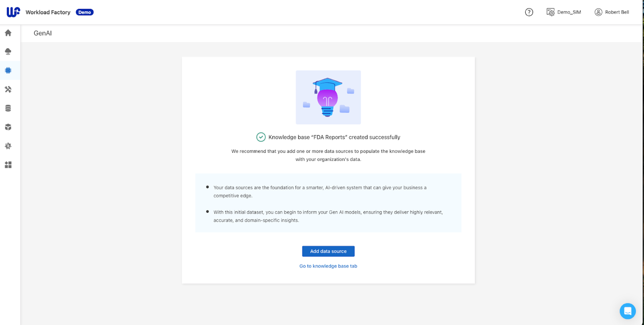Click the Workload Factory title text
The width and height of the screenshot is (644, 325).
pos(48,12)
